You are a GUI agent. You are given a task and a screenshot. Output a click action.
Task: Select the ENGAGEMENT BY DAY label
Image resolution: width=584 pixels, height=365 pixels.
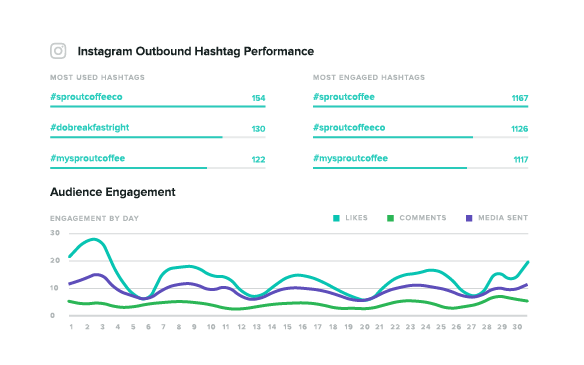pos(94,218)
